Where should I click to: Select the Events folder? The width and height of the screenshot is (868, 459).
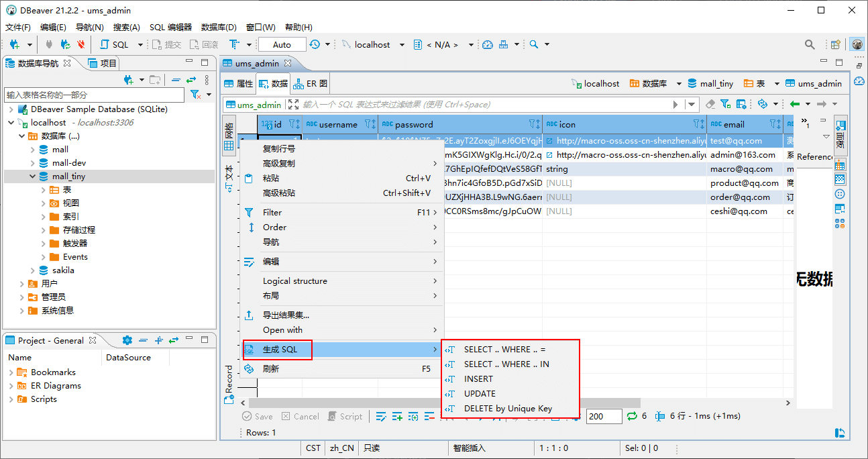point(75,257)
